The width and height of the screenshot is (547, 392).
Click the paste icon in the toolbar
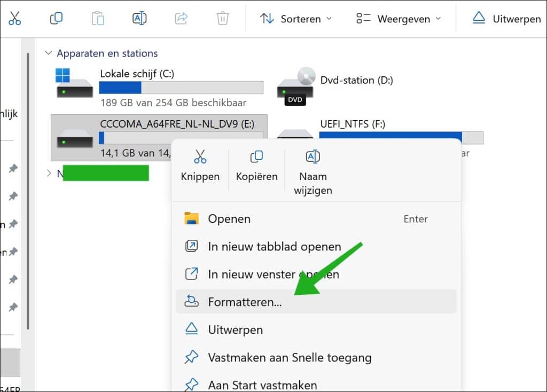click(x=98, y=19)
